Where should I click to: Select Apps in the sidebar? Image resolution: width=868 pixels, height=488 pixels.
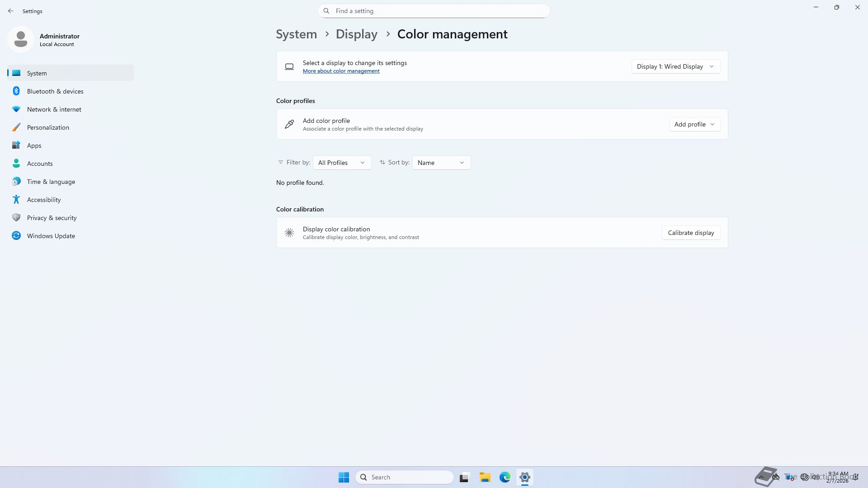coord(34,145)
